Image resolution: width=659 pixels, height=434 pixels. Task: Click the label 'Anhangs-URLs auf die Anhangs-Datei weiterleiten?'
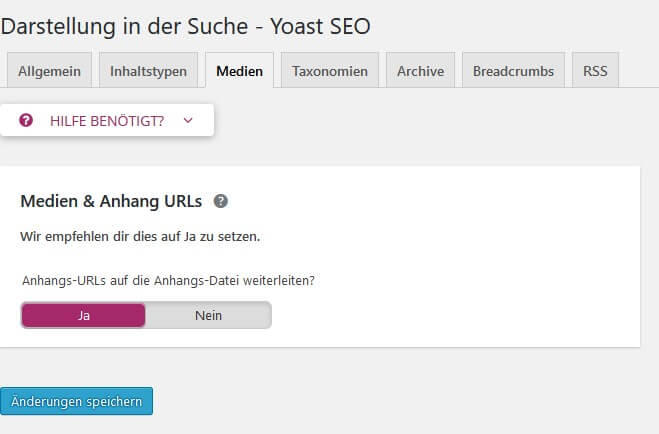click(x=168, y=280)
